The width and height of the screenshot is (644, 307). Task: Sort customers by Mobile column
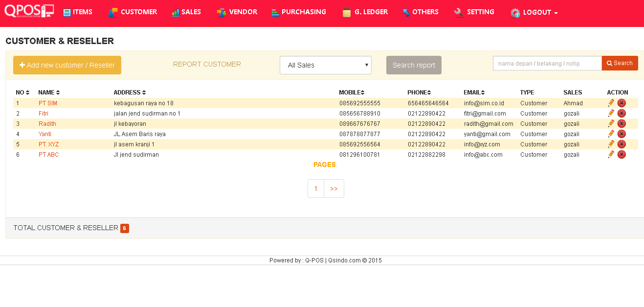(353, 93)
